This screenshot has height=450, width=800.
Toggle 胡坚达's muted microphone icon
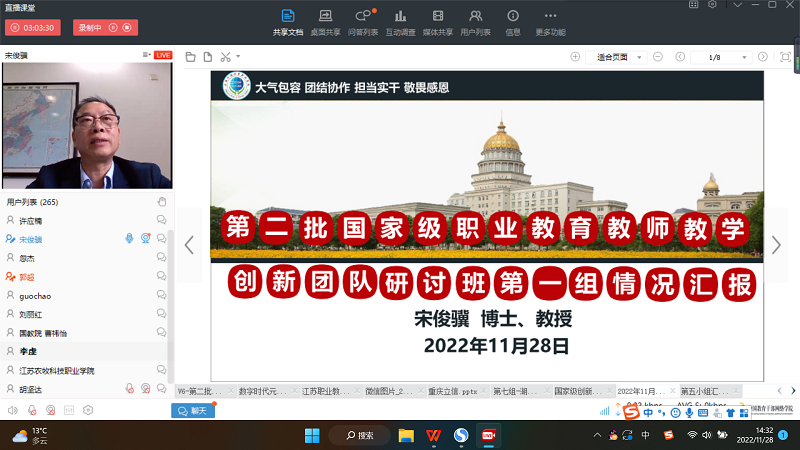(130, 389)
